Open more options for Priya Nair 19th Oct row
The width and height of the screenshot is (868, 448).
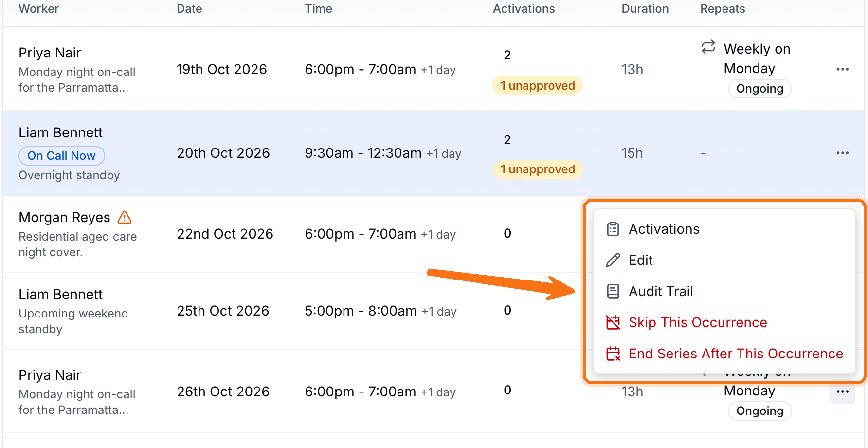coord(842,69)
